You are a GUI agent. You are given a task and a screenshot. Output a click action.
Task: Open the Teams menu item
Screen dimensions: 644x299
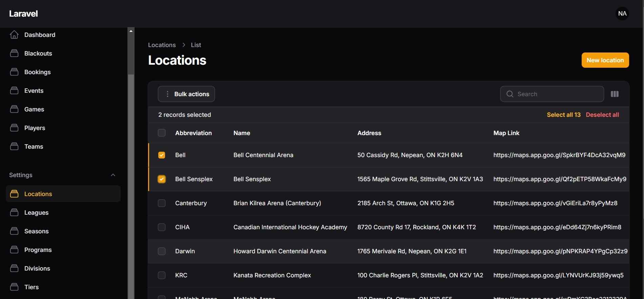(x=34, y=147)
